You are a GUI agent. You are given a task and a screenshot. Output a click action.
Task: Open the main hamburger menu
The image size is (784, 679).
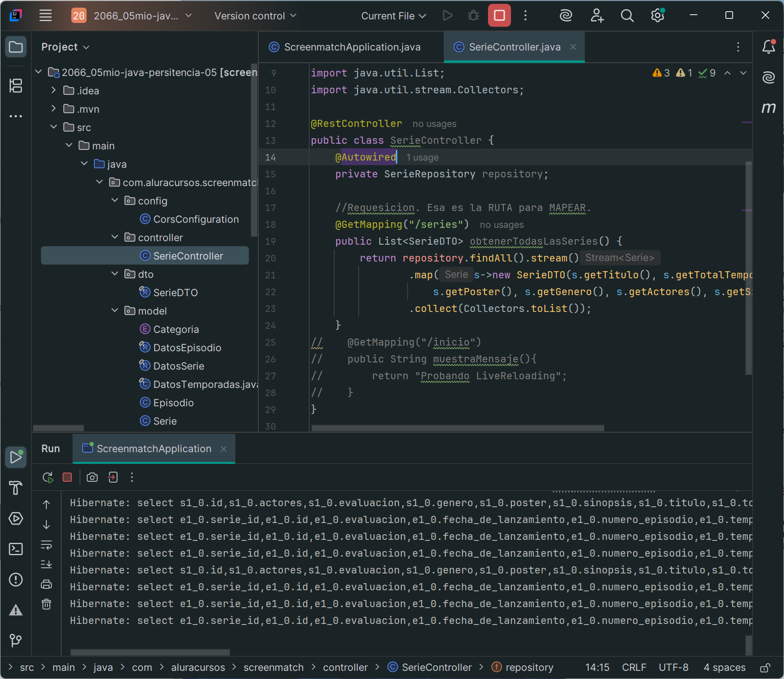(x=45, y=15)
